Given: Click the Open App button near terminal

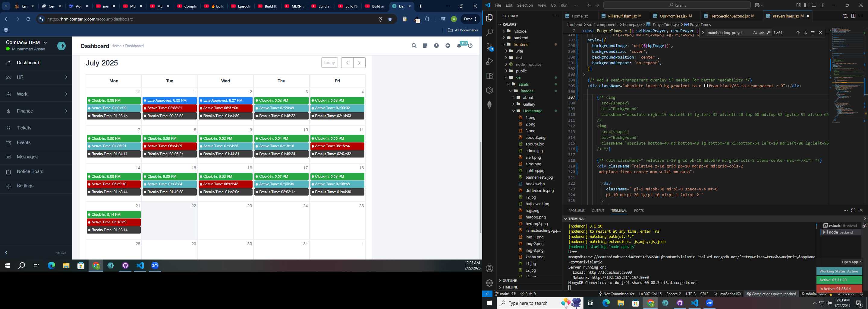Looking at the screenshot, I should 851,262.
